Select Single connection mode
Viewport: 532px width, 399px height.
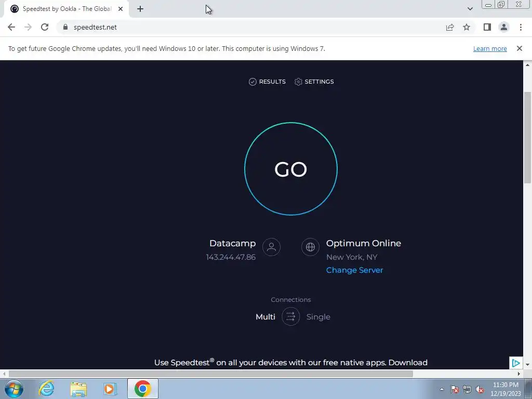[318, 317]
